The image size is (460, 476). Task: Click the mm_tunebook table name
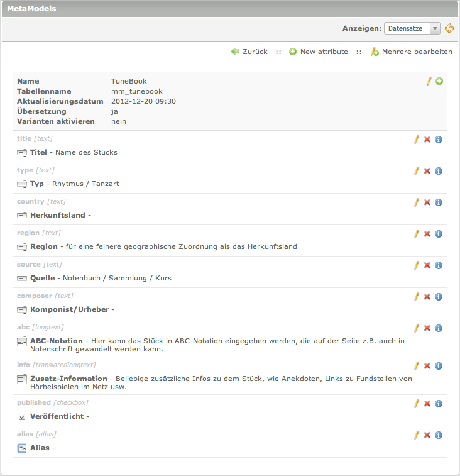[x=137, y=91]
